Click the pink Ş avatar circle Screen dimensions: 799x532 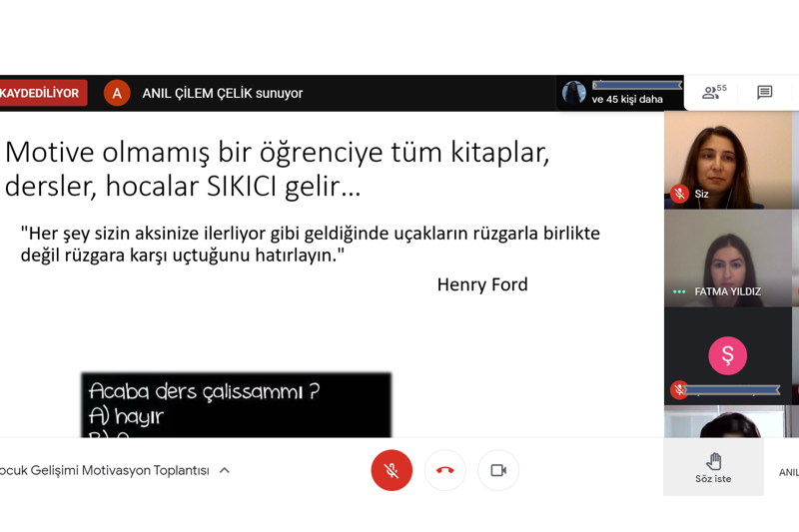[x=727, y=355]
